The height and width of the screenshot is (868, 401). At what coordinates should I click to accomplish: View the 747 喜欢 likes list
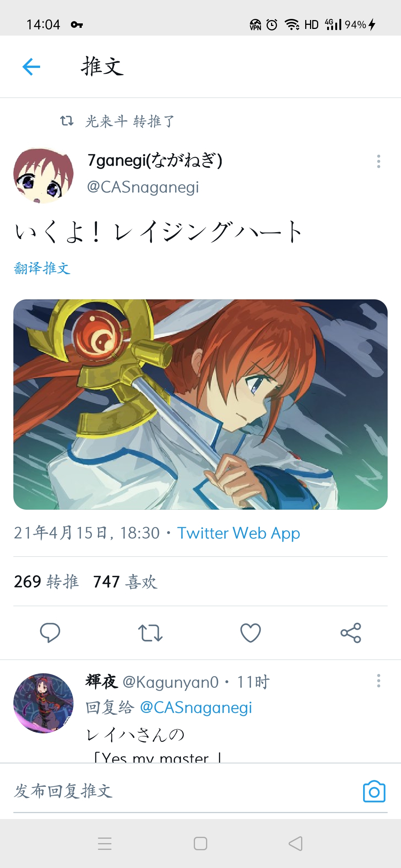tap(125, 582)
